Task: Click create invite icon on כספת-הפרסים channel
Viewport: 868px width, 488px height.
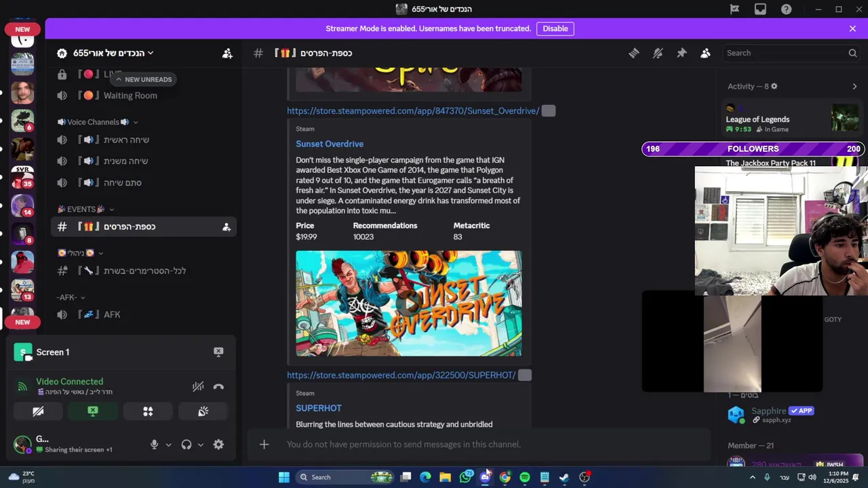Action: (226, 227)
